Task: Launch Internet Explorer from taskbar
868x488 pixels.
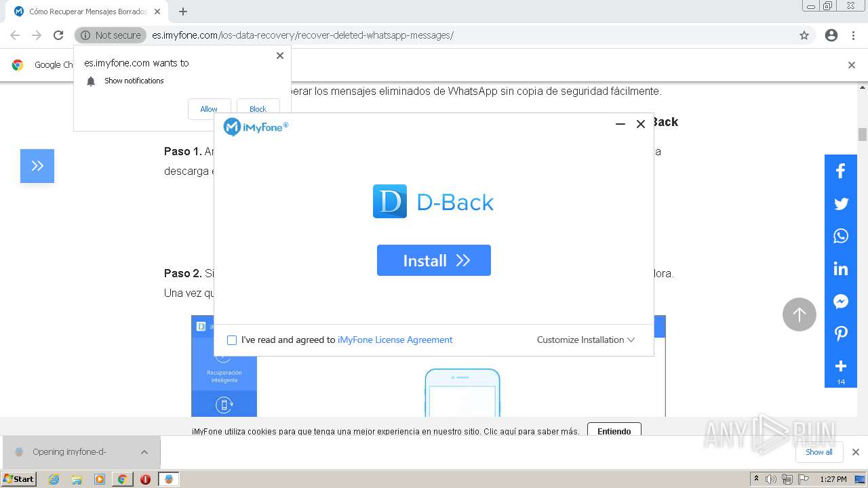Action: (54, 479)
